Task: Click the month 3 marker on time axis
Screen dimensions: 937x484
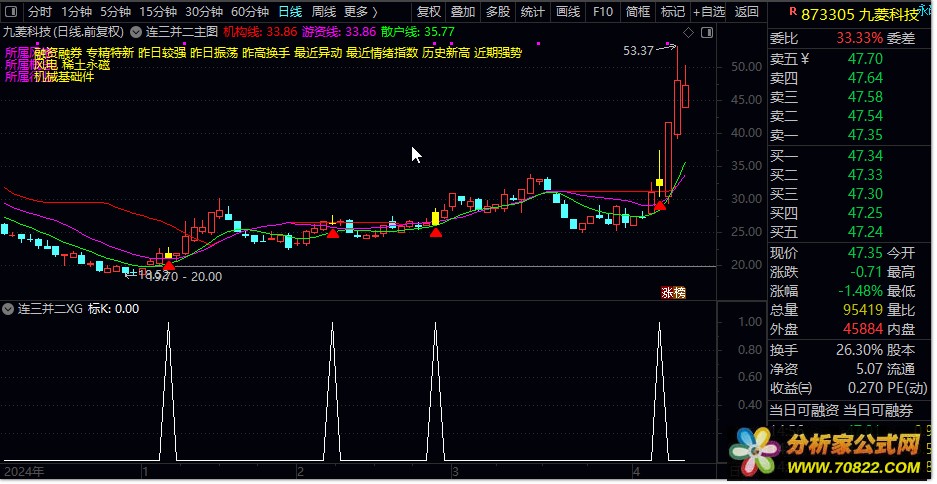Action: click(x=455, y=472)
